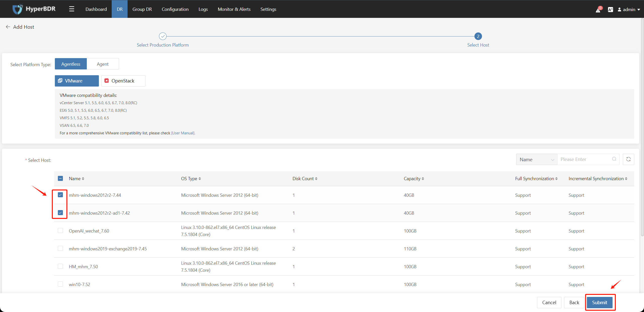Toggle checkbox for mhm-windows2012r2-7.44
Image resolution: width=644 pixels, height=312 pixels.
tap(60, 195)
